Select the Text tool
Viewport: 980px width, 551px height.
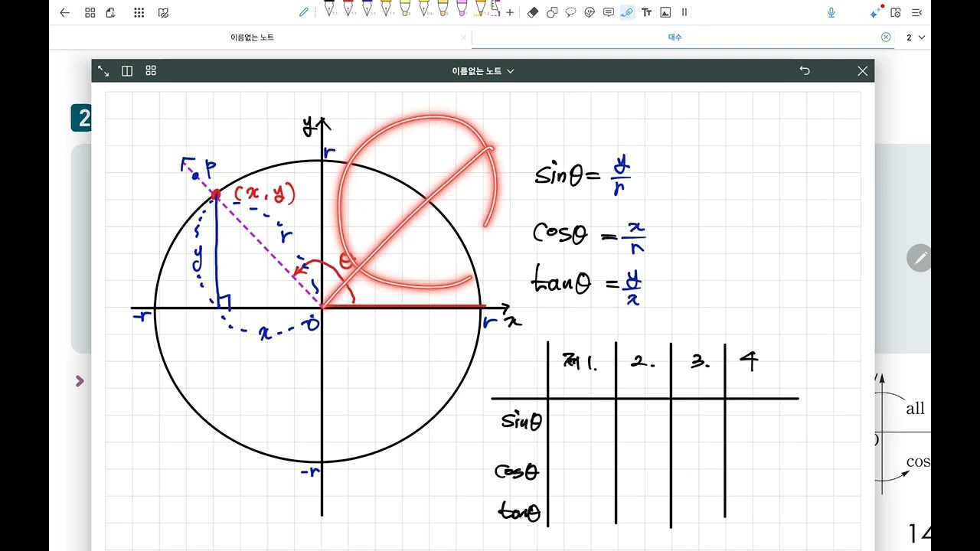tap(646, 12)
